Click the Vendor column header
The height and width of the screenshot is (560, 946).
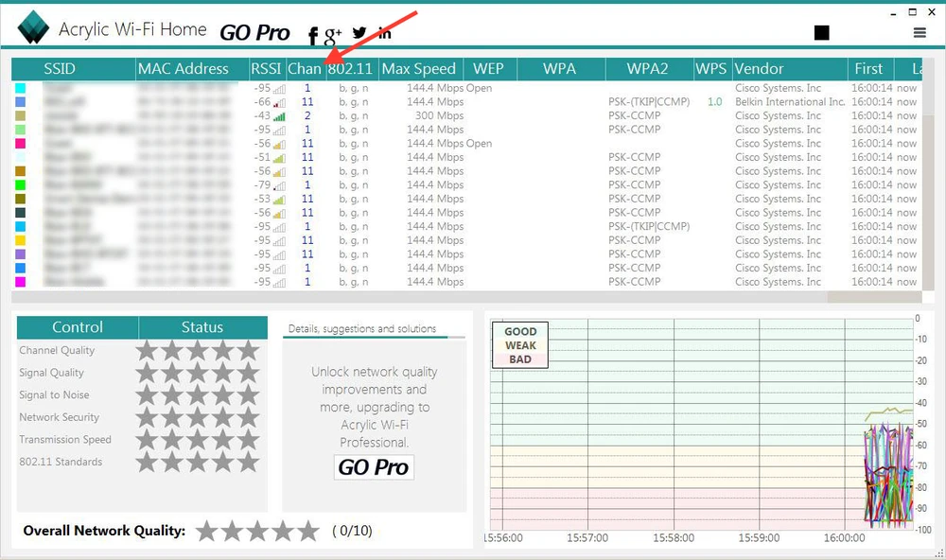759,69
